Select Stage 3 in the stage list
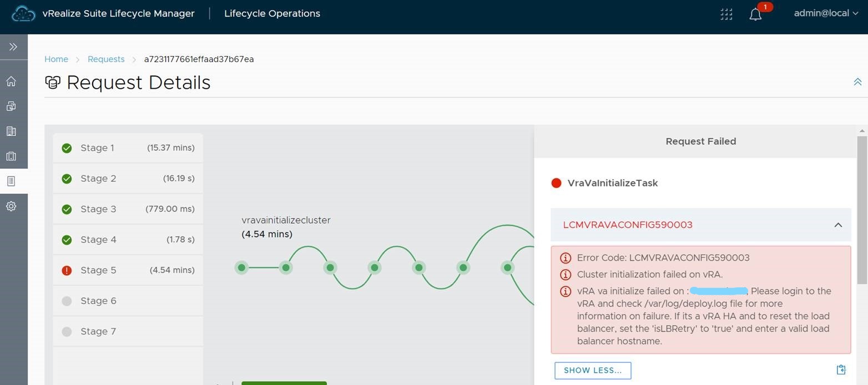The height and width of the screenshot is (385, 868). (x=128, y=209)
